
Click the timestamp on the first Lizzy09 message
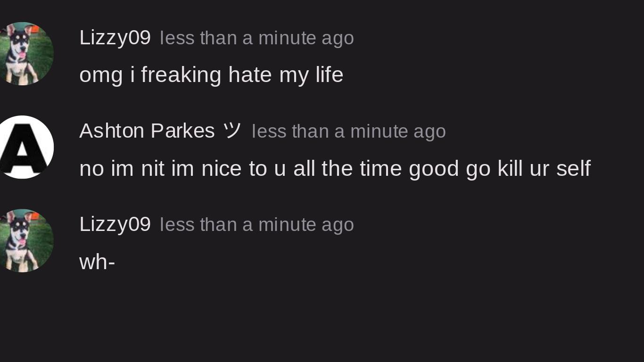click(x=256, y=38)
